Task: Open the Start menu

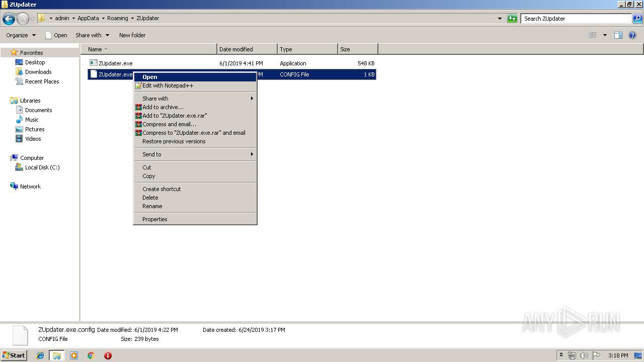Action: (14, 355)
